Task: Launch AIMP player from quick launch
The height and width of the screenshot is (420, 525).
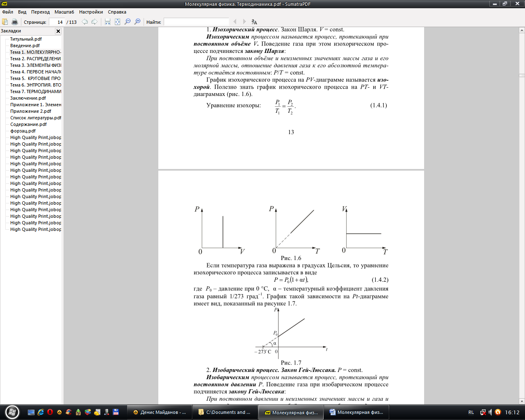Action: click(x=59, y=412)
